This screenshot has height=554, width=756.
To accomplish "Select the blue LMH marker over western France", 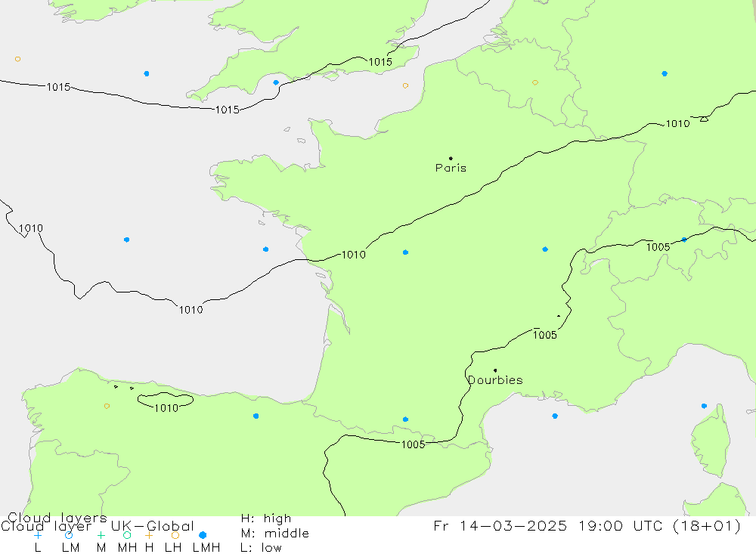I will coord(405,252).
